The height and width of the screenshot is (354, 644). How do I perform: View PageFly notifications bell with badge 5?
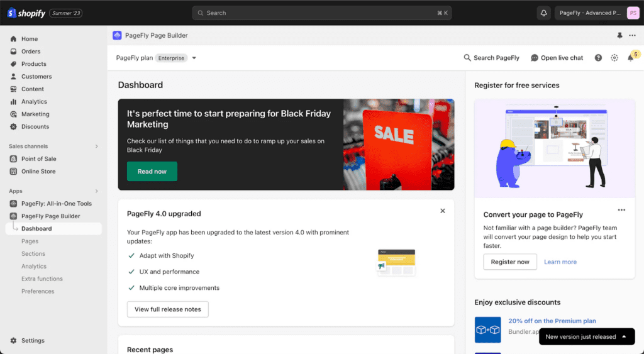pos(631,58)
